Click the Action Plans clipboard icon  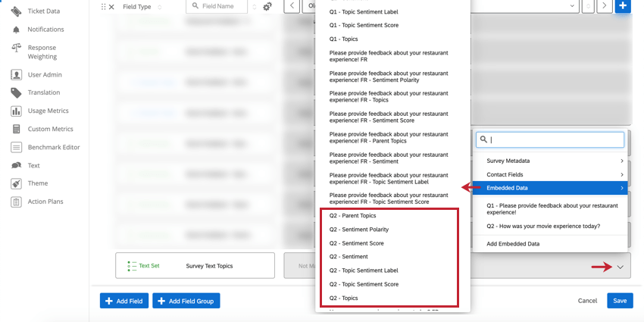pos(16,202)
